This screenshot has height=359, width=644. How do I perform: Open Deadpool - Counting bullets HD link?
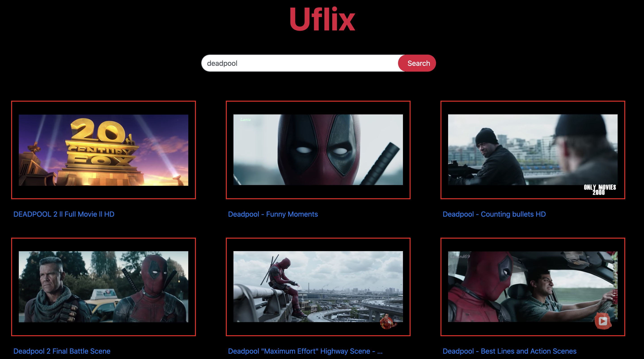494,214
